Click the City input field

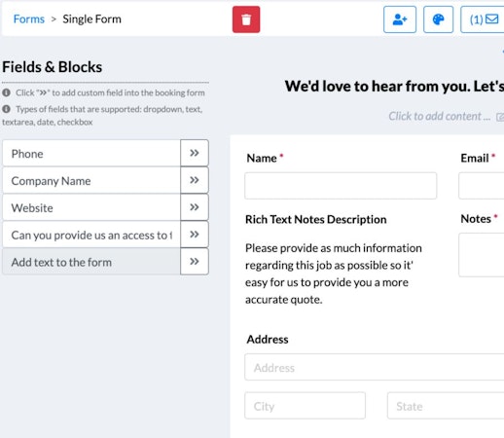coord(305,406)
